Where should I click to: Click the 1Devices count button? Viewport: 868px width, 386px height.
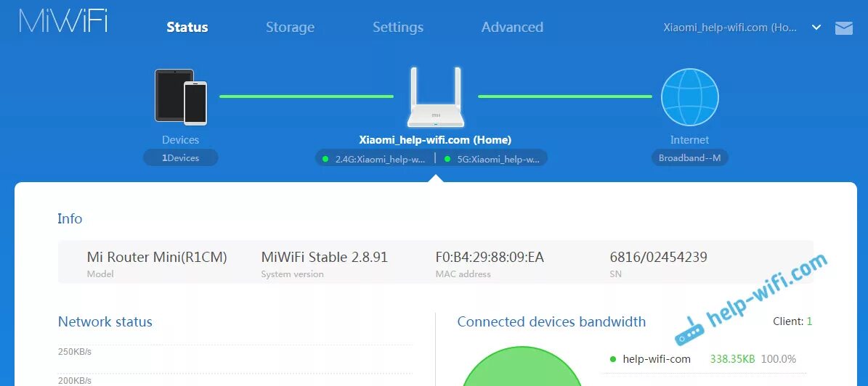(180, 158)
